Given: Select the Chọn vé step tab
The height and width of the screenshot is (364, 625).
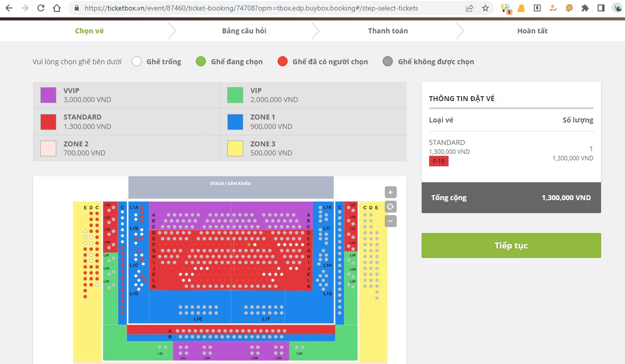Looking at the screenshot, I should [x=89, y=31].
